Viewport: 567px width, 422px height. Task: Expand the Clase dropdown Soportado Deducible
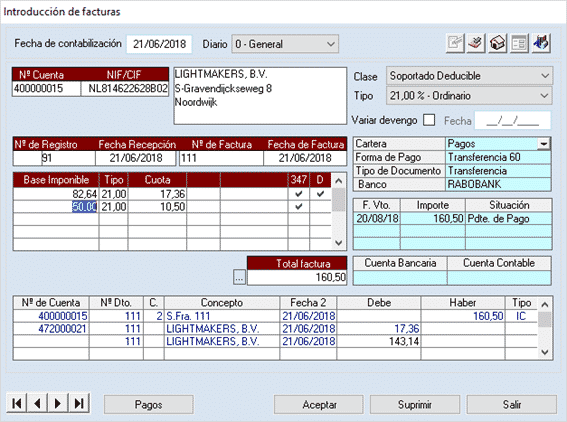pyautogui.click(x=469, y=76)
